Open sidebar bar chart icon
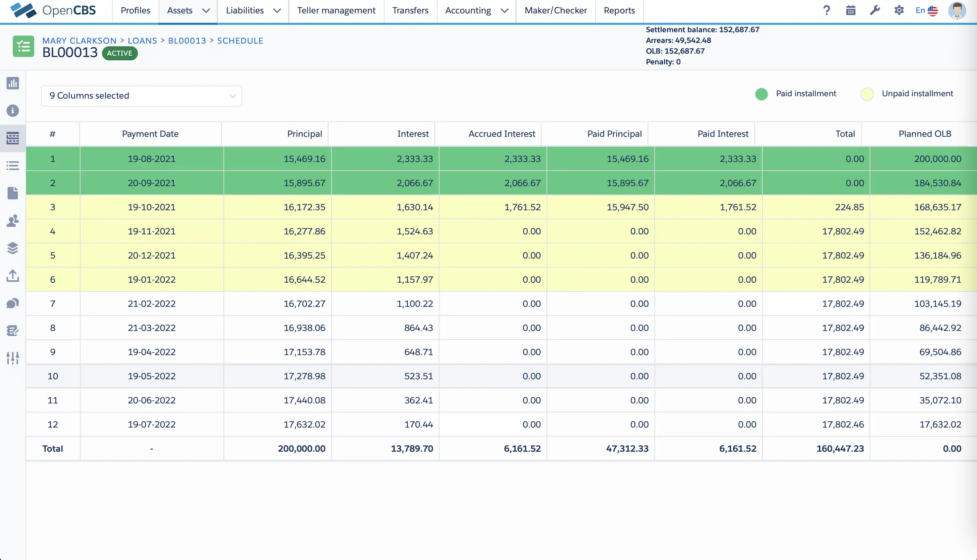Image resolution: width=977 pixels, height=560 pixels. 13,83
